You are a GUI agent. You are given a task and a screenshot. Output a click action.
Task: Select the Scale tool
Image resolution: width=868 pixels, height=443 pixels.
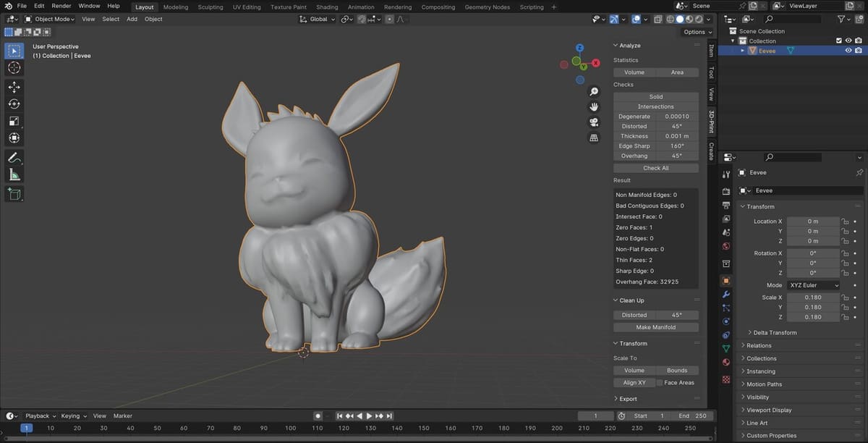14,121
